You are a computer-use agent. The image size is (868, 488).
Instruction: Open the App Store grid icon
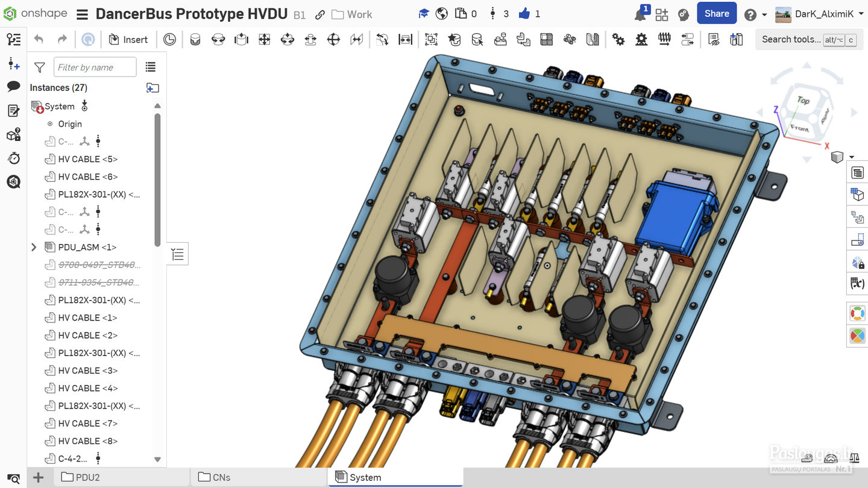pyautogui.click(x=662, y=14)
